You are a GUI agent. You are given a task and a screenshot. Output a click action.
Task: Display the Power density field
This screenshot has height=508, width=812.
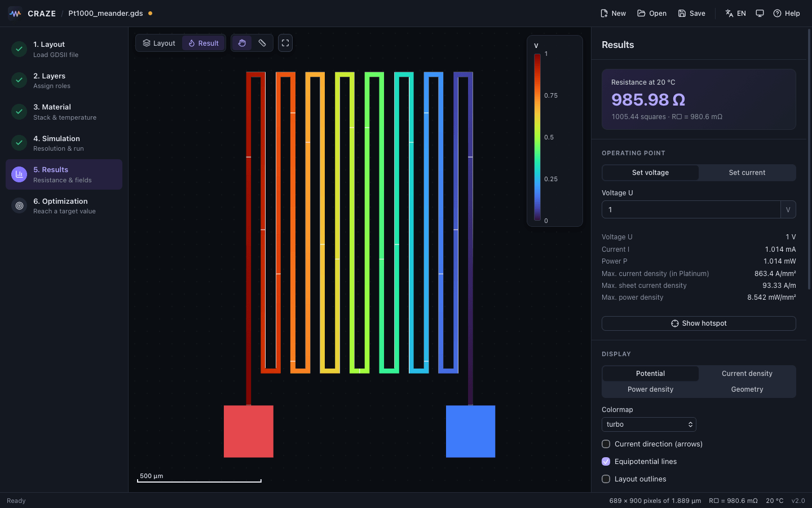(x=650, y=389)
